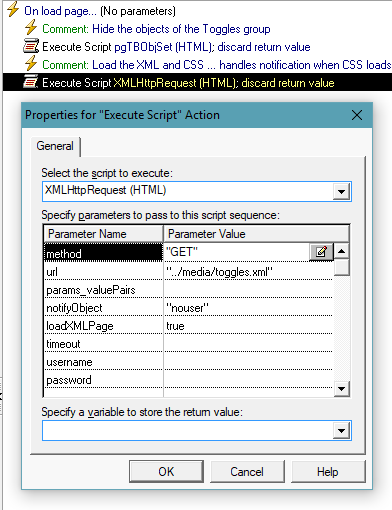Select the url parameter name cell

click(x=103, y=272)
